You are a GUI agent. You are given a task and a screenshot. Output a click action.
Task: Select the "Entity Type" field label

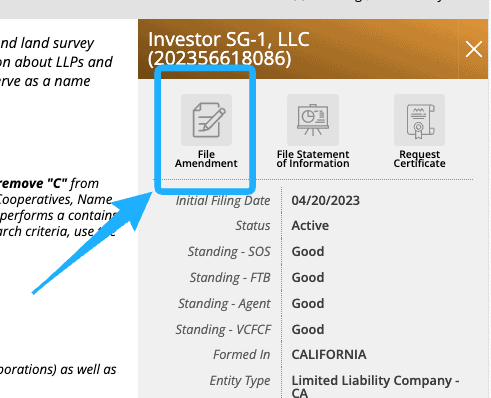click(240, 380)
